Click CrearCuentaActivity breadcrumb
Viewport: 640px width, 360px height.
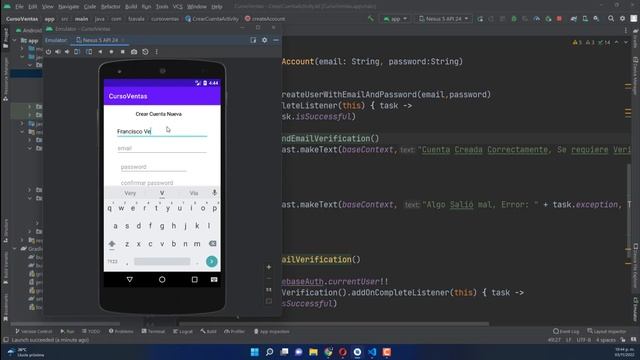212,19
